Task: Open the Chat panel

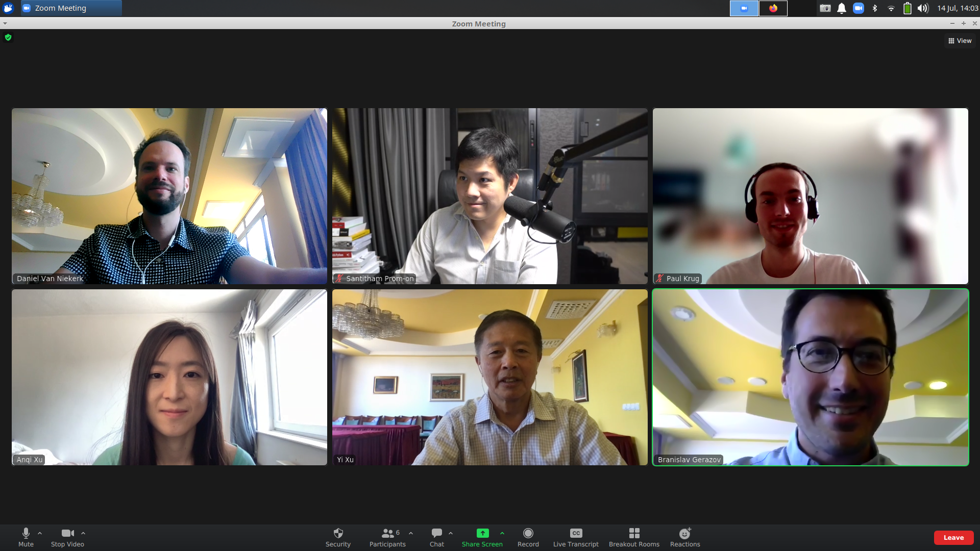Action: point(436,537)
